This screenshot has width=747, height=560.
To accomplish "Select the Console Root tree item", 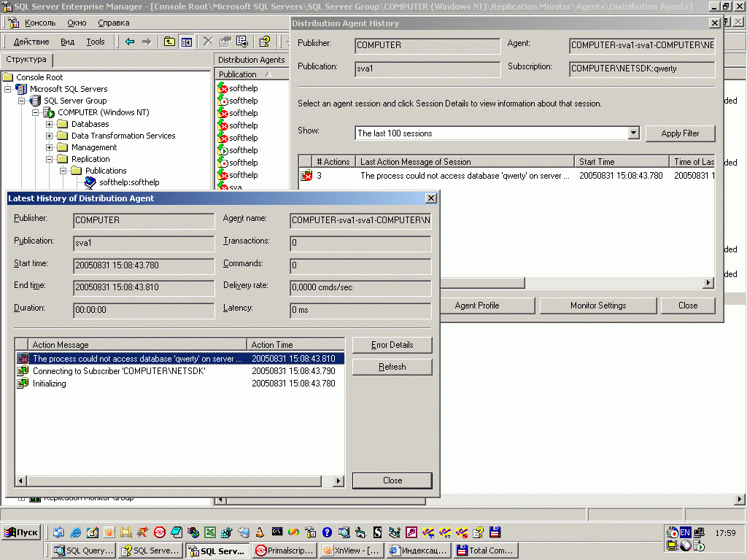I will pos(39,77).
